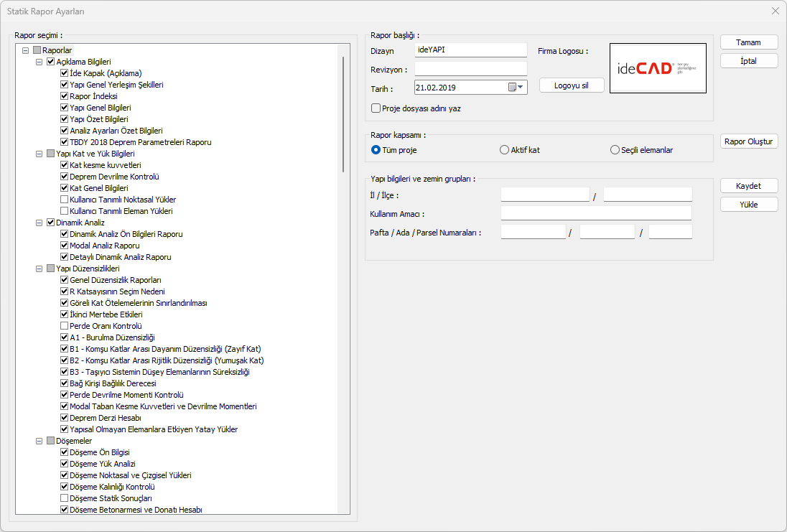This screenshot has width=787, height=532.
Task: Open the calendar picker in Tarih field
Action: point(517,87)
